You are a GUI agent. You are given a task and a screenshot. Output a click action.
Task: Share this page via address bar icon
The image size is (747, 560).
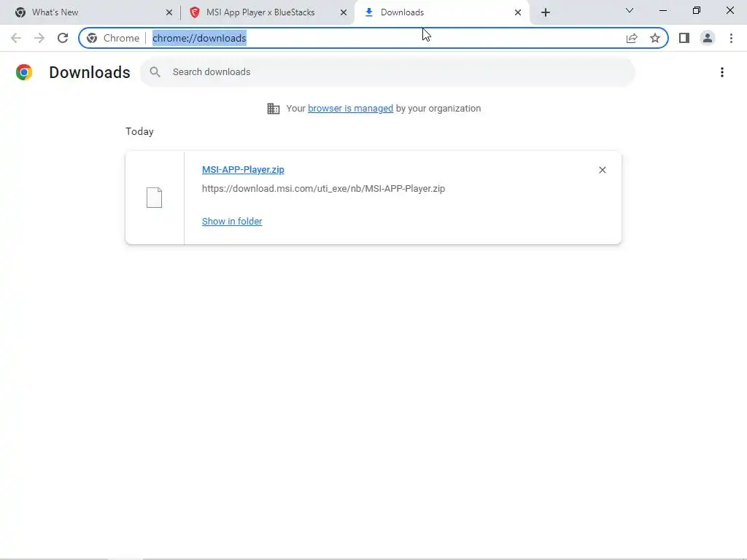tap(632, 38)
